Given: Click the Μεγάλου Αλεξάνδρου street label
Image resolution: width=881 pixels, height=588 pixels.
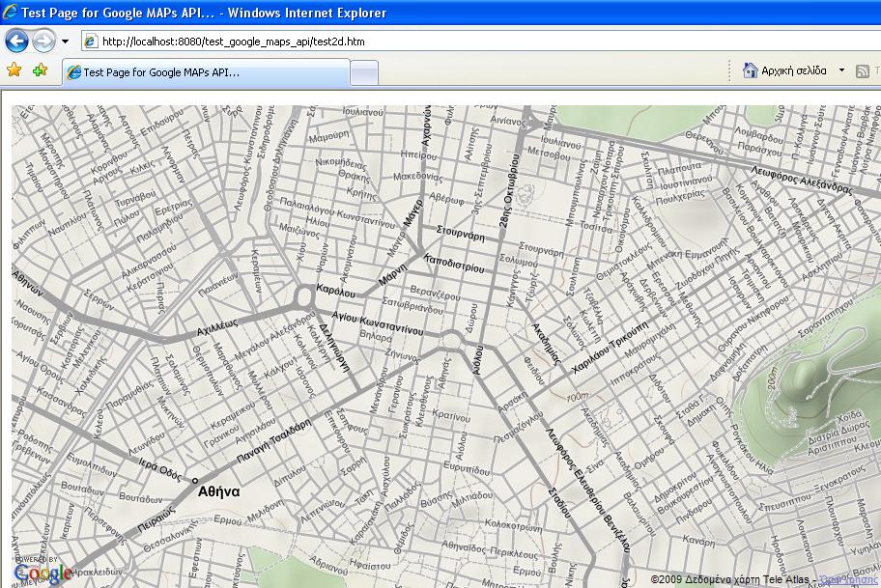Looking at the screenshot, I should coord(275,336).
